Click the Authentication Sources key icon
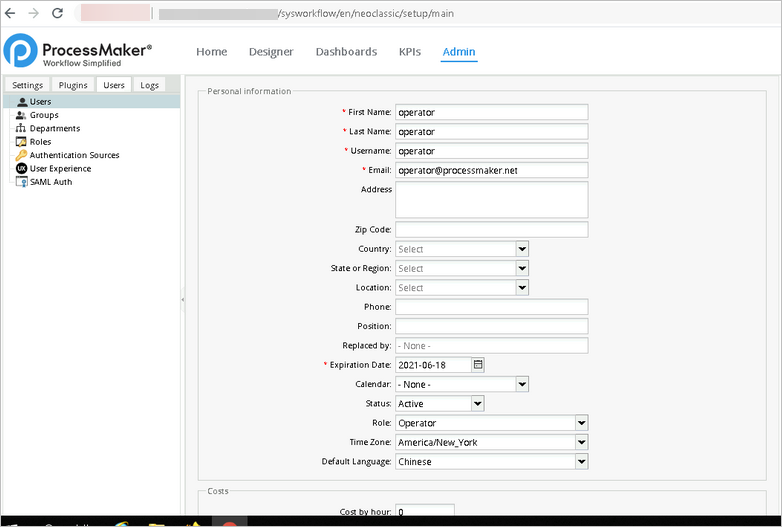This screenshot has height=527, width=782. 21,155
